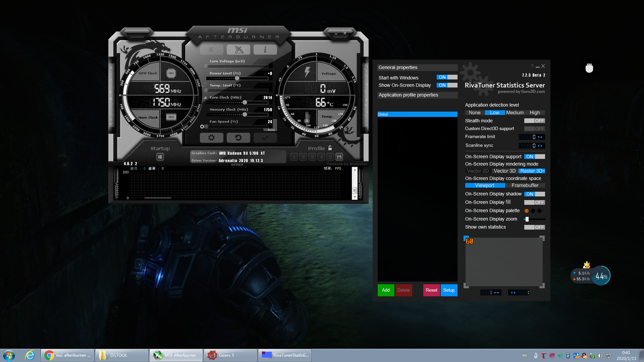Click the second OSD palette color swatch
The image size is (644, 362).
click(x=533, y=211)
